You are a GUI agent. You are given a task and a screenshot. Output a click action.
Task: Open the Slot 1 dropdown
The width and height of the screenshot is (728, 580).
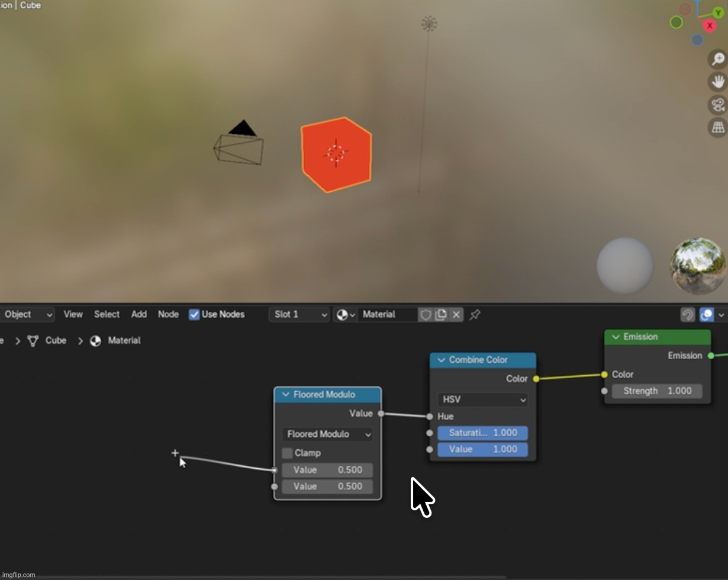pyautogui.click(x=299, y=315)
